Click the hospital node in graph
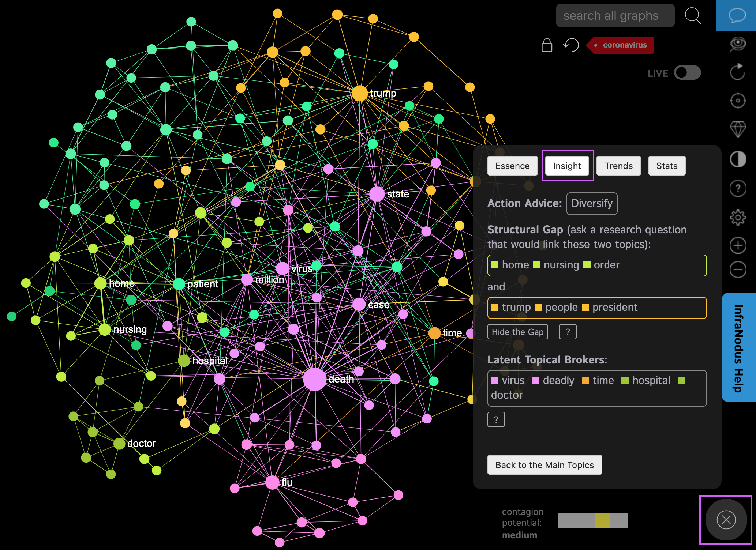This screenshot has height=550, width=756. [184, 361]
